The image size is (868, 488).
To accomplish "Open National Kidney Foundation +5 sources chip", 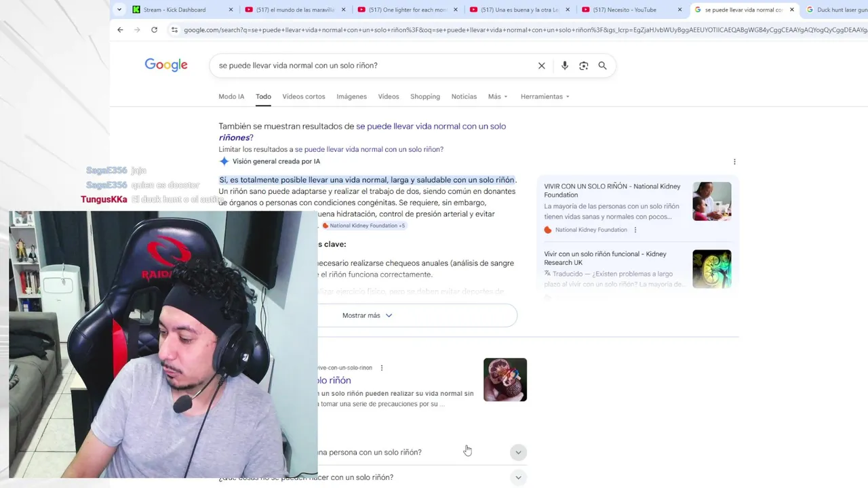I will 363,226.
